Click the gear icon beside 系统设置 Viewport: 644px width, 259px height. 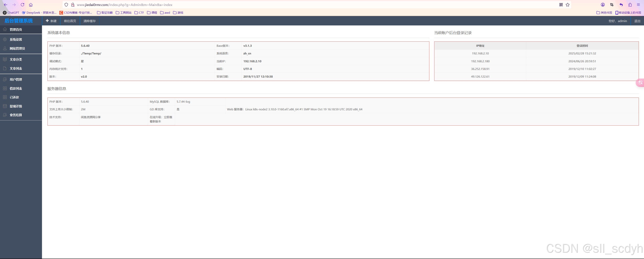pyautogui.click(x=5, y=39)
